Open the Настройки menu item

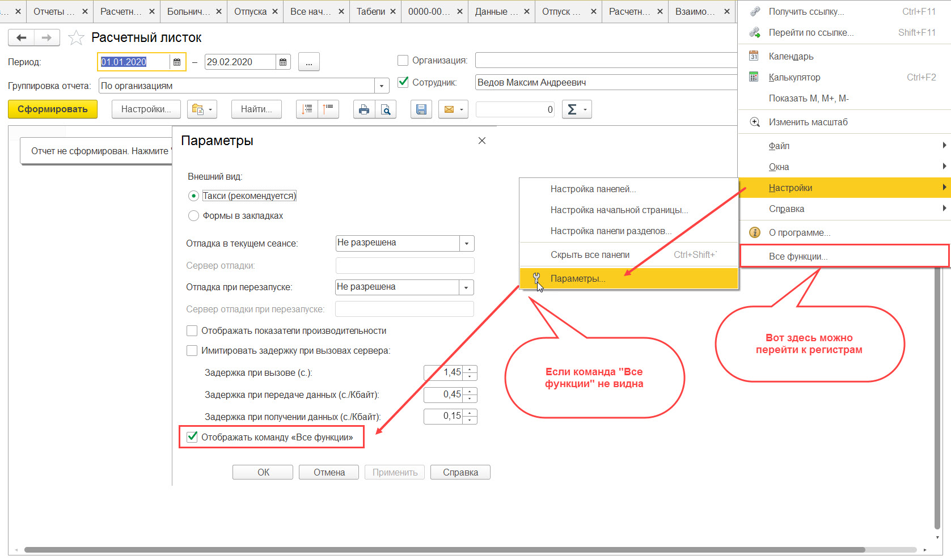point(844,188)
